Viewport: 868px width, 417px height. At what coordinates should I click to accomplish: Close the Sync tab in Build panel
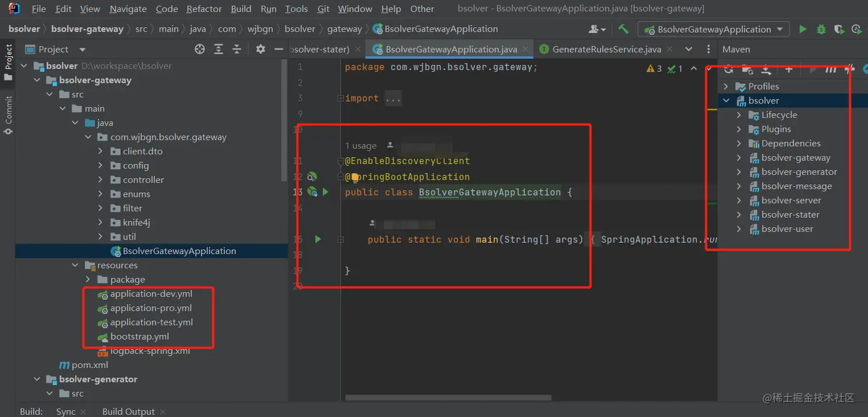pos(82,412)
